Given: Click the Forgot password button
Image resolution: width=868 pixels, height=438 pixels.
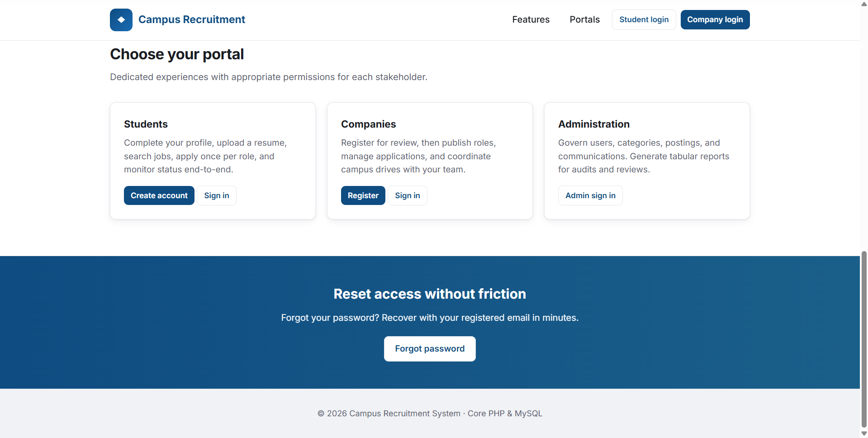Looking at the screenshot, I should pyautogui.click(x=430, y=349).
